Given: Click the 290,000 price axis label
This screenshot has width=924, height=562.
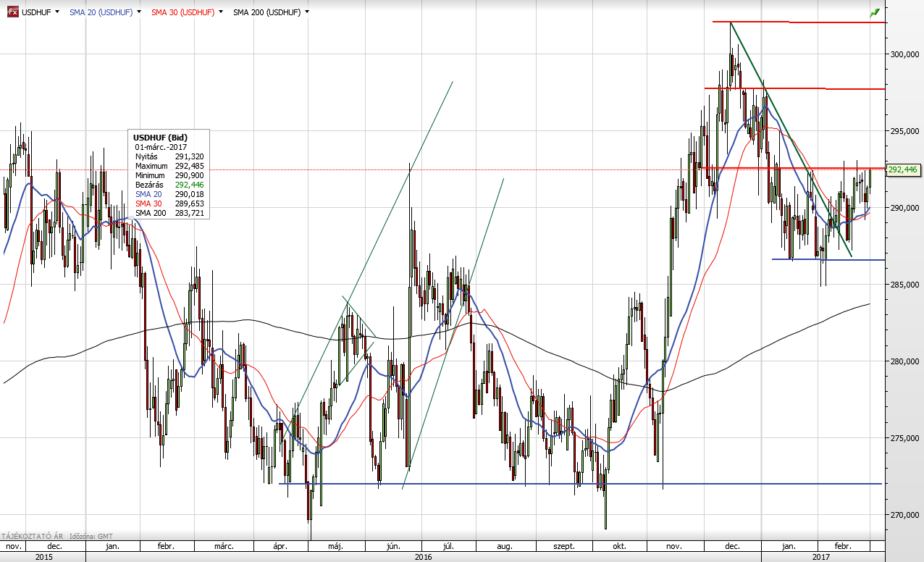Looking at the screenshot, I should point(904,208).
